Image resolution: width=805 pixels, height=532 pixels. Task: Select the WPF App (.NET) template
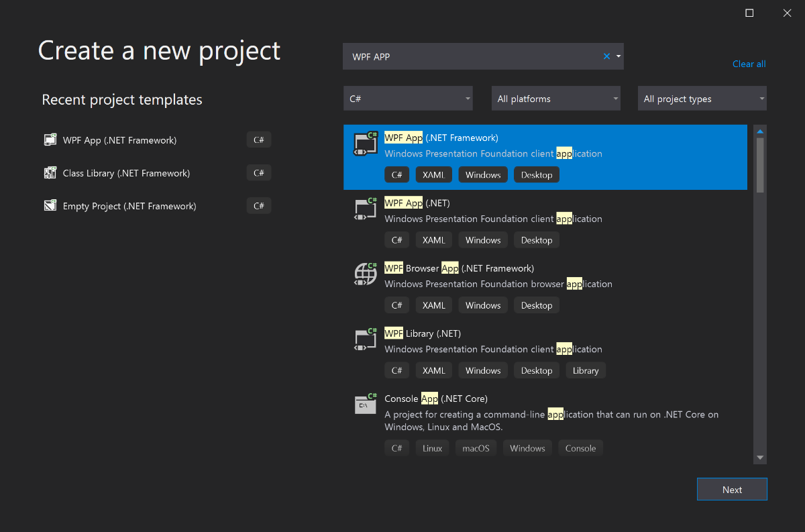click(x=545, y=223)
